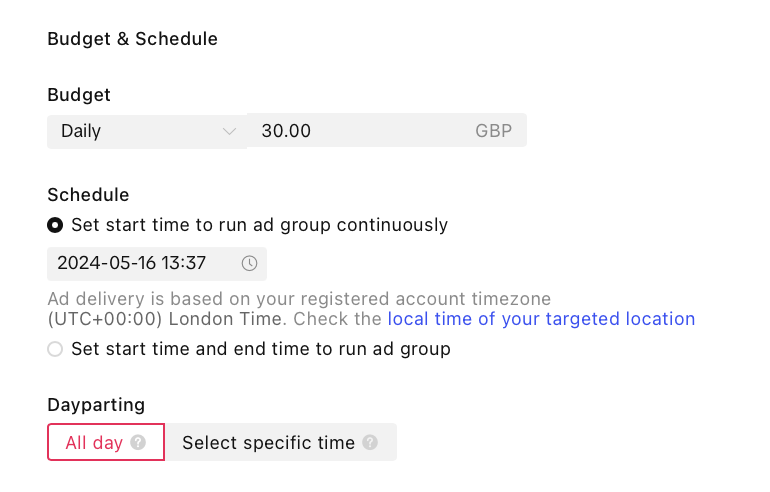Switch to Select specific time dayparting
770x492 pixels.
coord(268,442)
